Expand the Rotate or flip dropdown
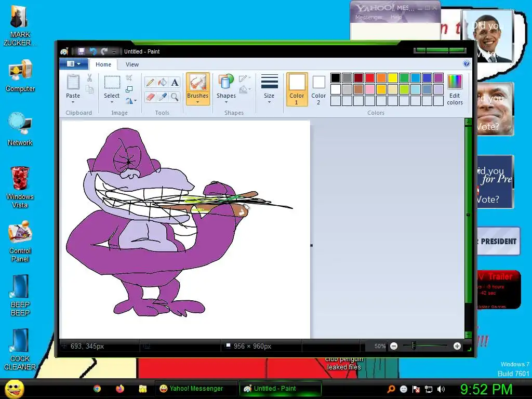This screenshot has width=532, height=399. [131, 101]
